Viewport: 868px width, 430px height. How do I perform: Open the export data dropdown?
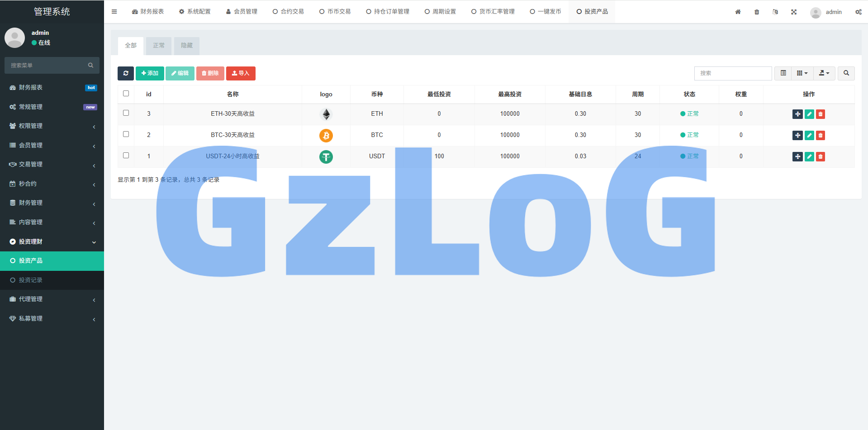click(824, 73)
